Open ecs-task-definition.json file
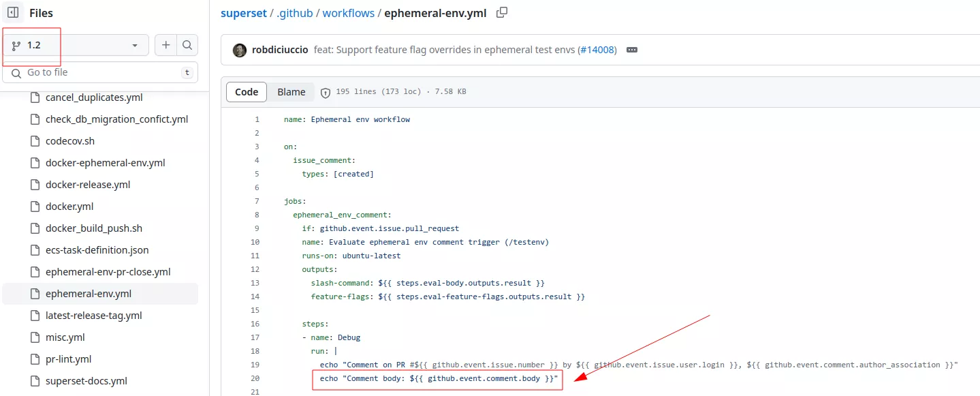Screen dimensions: 980x396 coord(97,250)
